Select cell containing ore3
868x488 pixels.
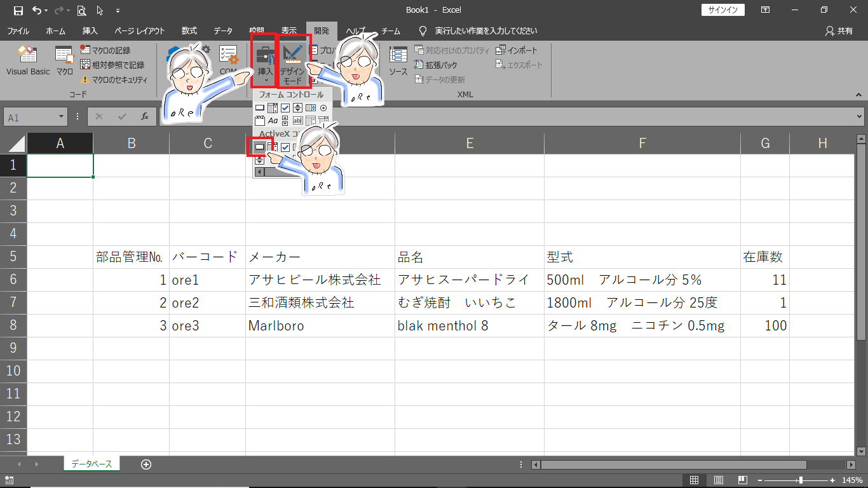point(208,325)
